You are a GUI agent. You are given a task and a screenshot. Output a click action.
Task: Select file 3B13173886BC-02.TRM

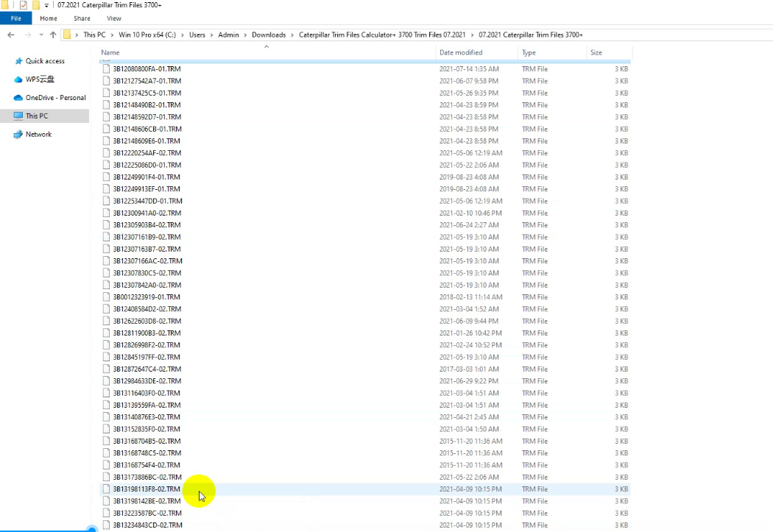tap(147, 478)
